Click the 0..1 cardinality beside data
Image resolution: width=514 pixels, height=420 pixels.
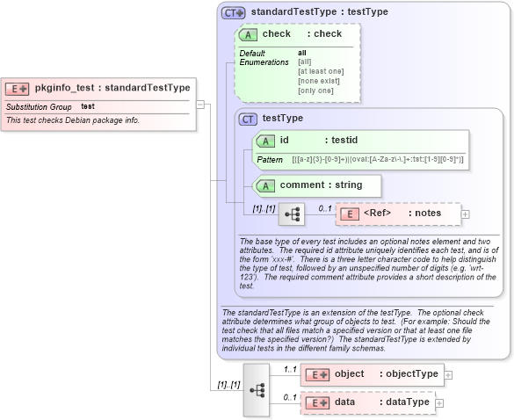click(x=290, y=398)
